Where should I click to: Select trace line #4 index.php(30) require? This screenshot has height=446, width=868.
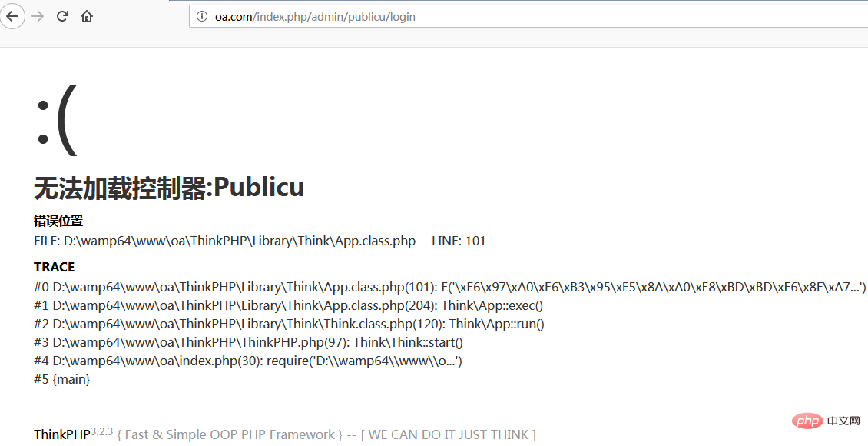(248, 361)
